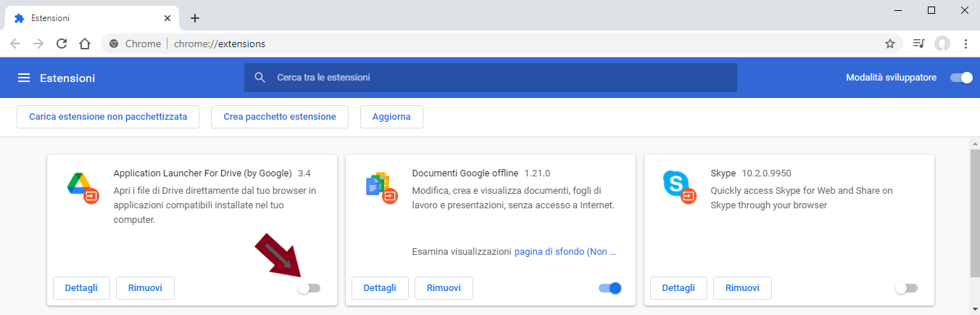The height and width of the screenshot is (315, 980).
Task: Enable the Skype extension toggle
Action: coord(905,288)
